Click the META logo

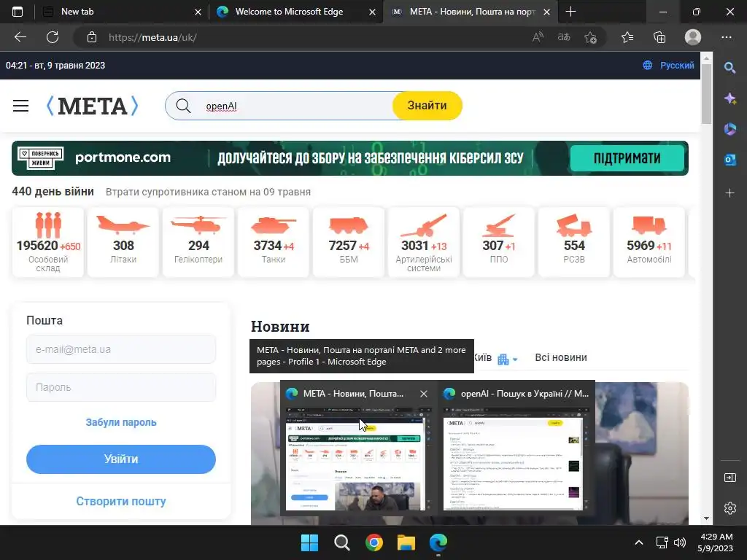(x=93, y=106)
